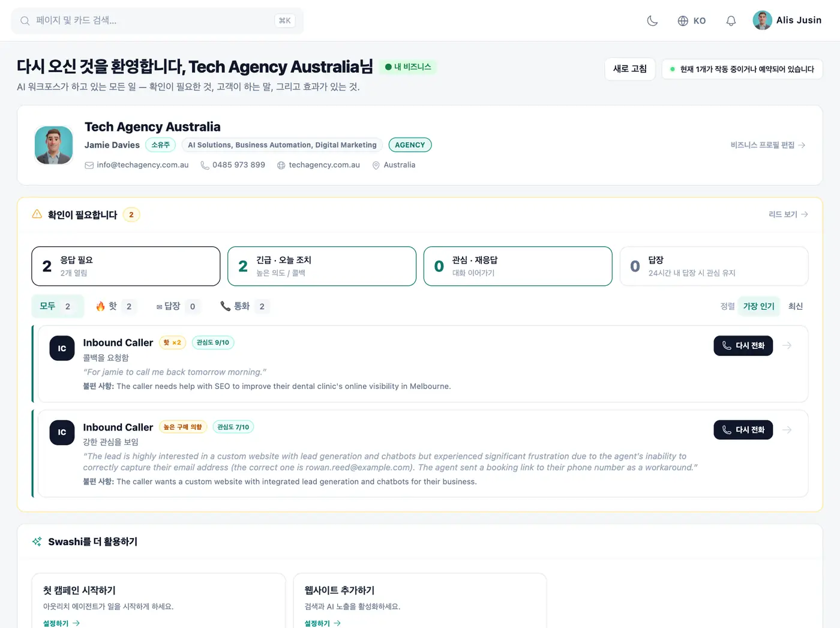840x628 pixels.
Task: Click Jamie Davies name
Action: tap(112, 145)
